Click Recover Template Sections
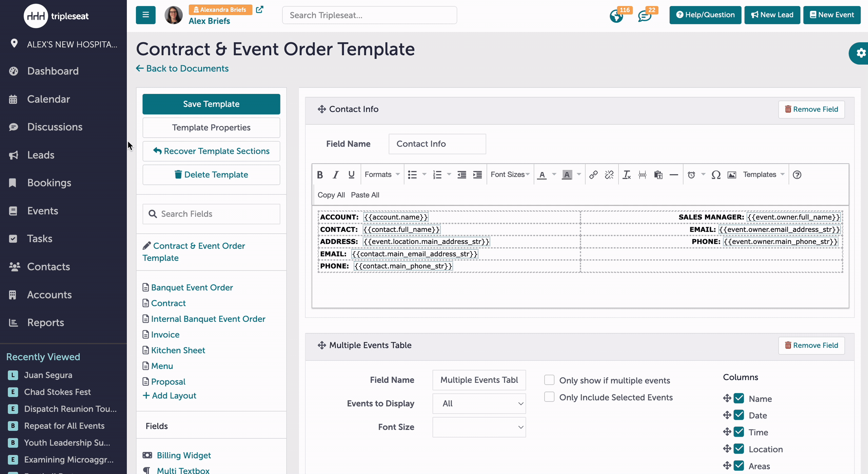The width and height of the screenshot is (868, 474). click(211, 151)
